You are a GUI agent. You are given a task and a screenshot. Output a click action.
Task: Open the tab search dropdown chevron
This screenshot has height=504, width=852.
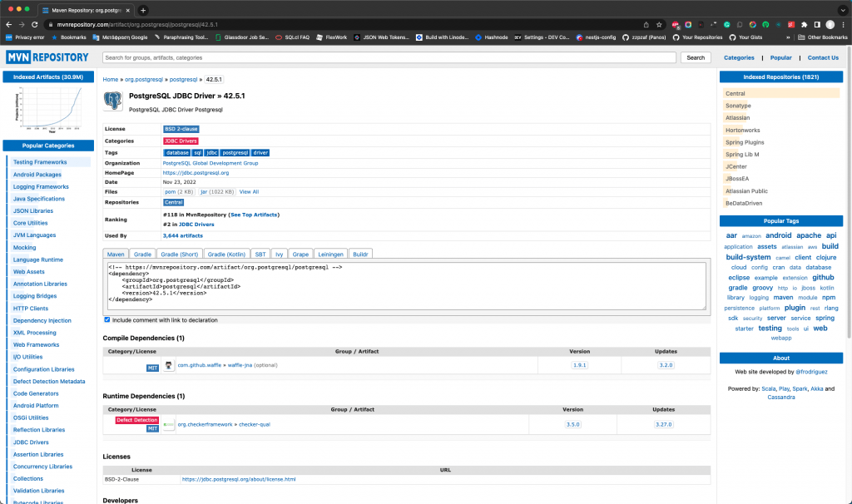click(843, 10)
